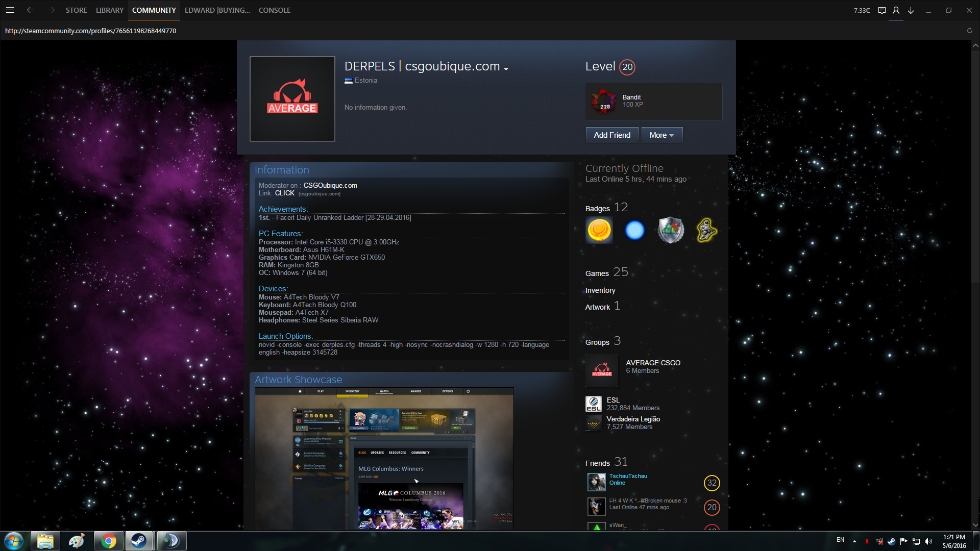Open the Console menu item
Viewport: 980px width, 551px height.
pos(274,10)
